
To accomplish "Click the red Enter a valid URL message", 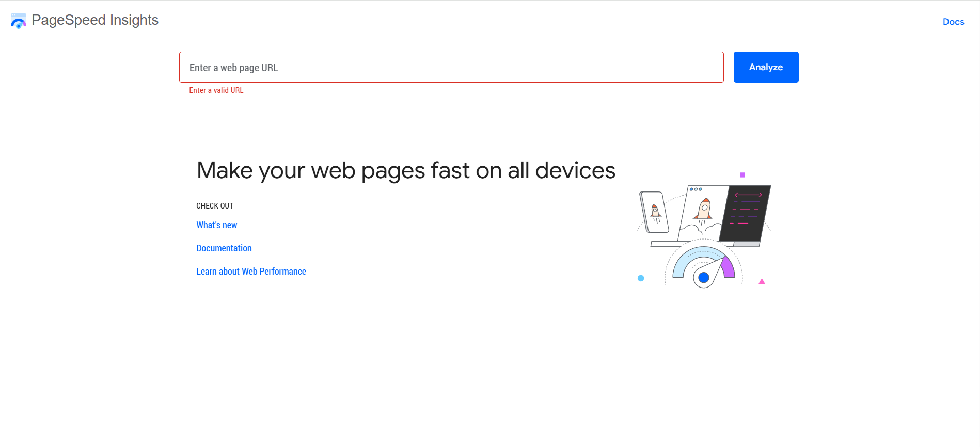I will tap(216, 90).
